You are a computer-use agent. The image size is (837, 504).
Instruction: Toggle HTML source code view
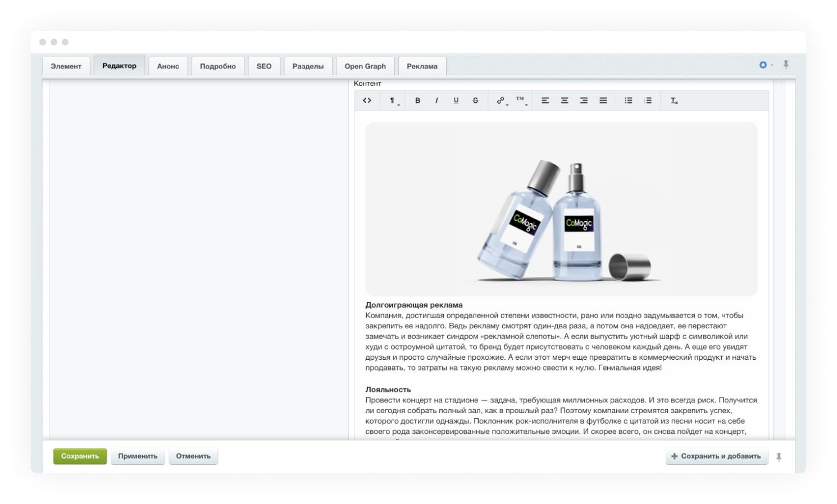tap(367, 100)
